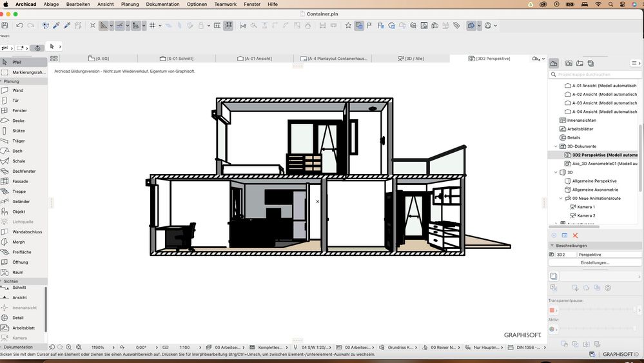Click the Save icon in the toolbar

coord(5,26)
